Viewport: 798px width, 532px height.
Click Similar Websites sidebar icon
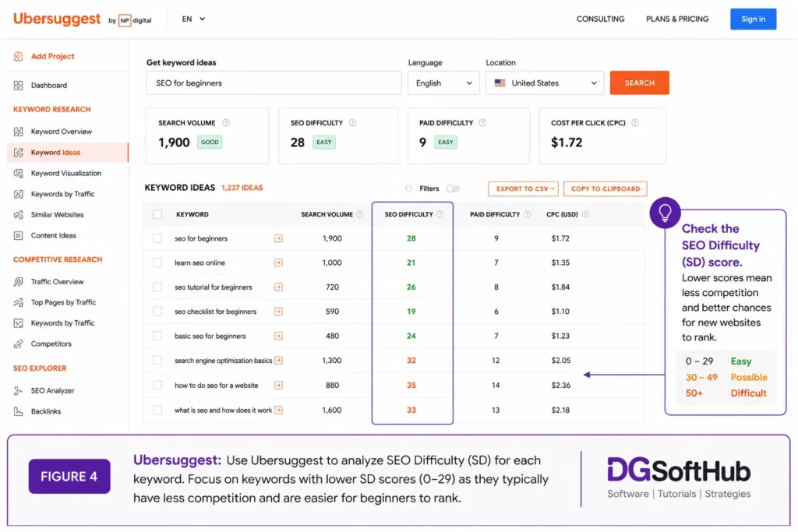tap(19, 215)
